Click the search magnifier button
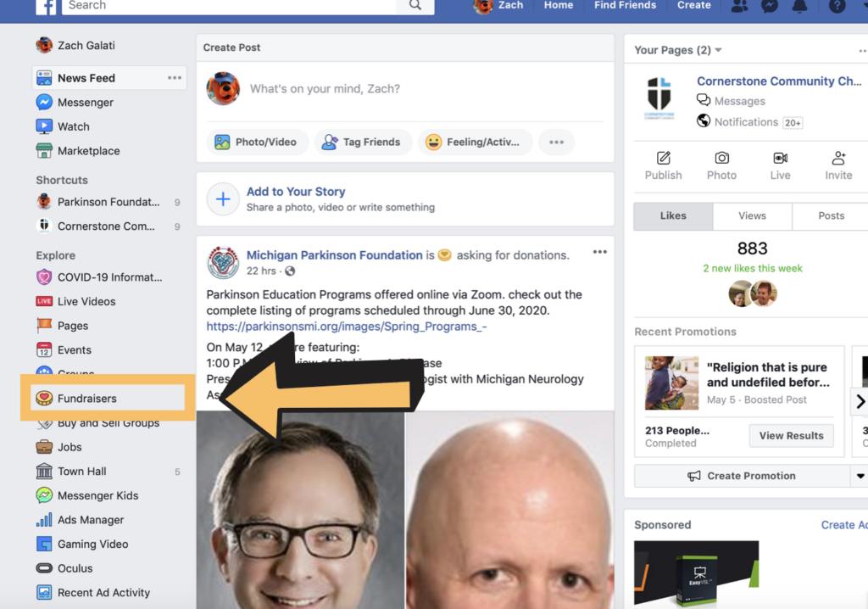The image size is (868, 609). pos(415,6)
